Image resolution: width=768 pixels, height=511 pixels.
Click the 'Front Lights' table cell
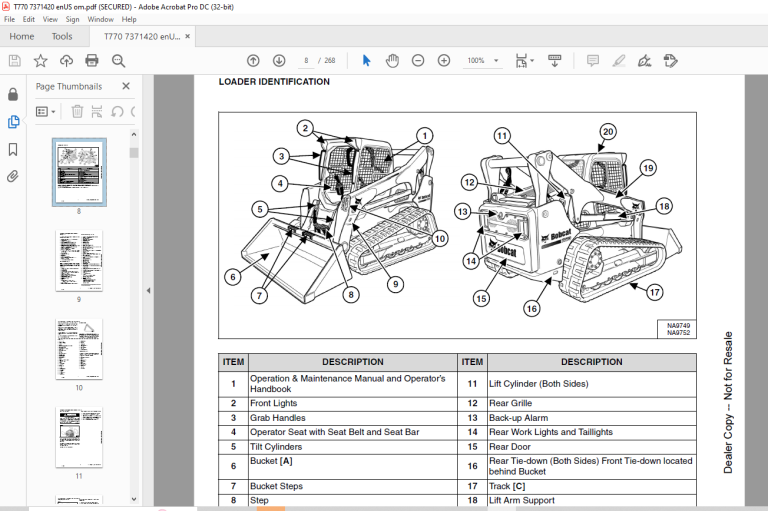pyautogui.click(x=353, y=403)
